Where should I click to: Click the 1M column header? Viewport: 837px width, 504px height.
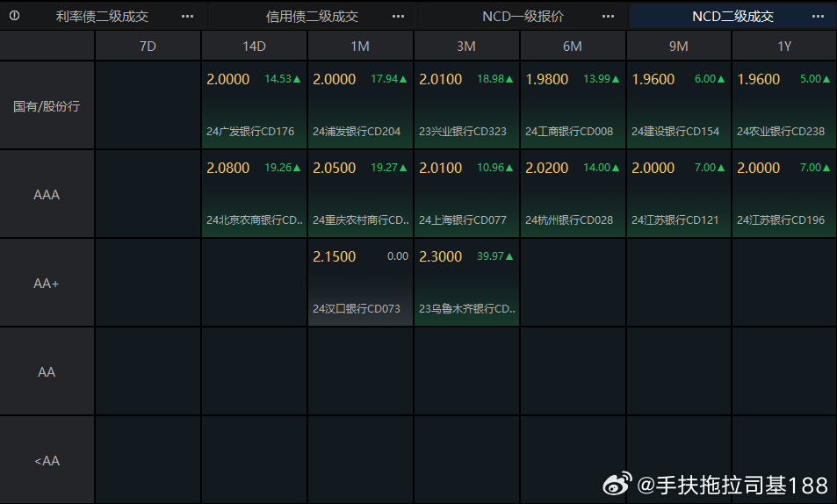360,47
